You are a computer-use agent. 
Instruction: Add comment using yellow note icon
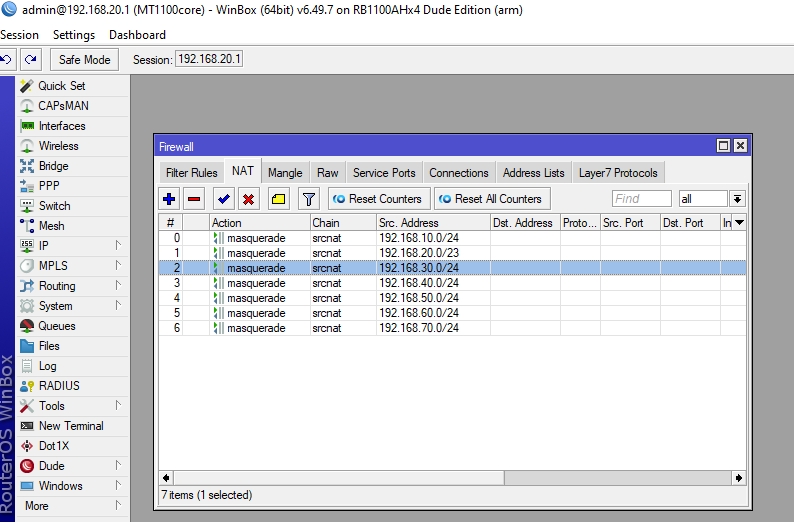[x=278, y=199]
